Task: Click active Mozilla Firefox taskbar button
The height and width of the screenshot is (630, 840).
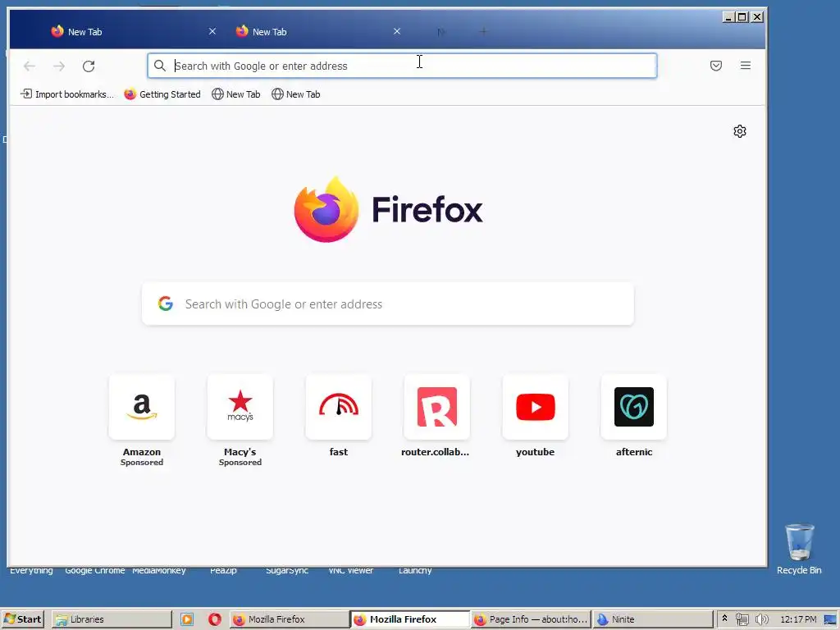Action: pyautogui.click(x=410, y=619)
